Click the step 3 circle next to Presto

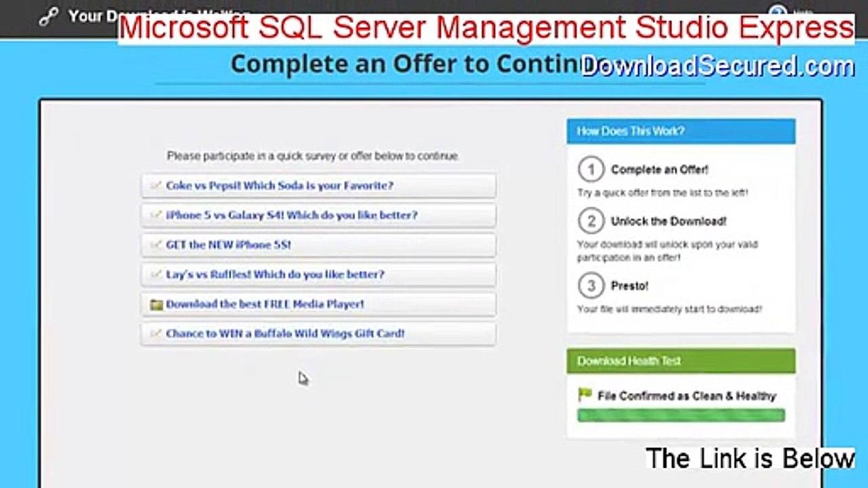[x=591, y=286]
